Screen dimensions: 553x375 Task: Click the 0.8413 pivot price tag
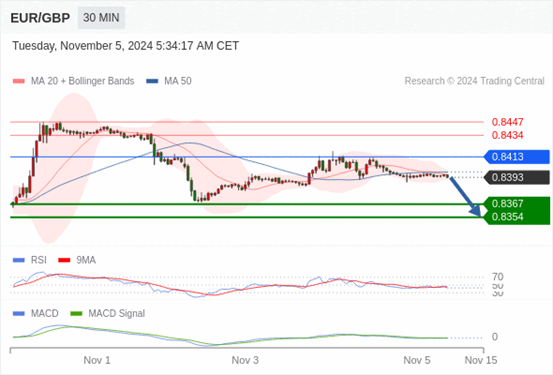coord(517,157)
